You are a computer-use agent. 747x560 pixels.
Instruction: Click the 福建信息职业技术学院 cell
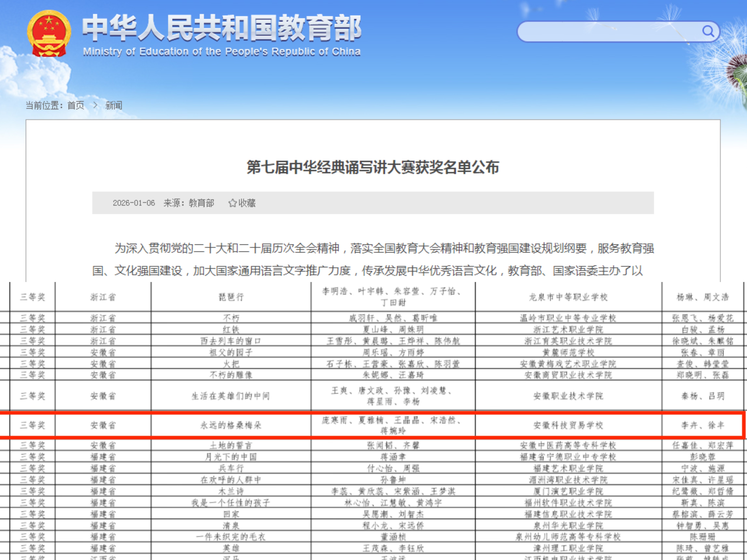coord(568,514)
